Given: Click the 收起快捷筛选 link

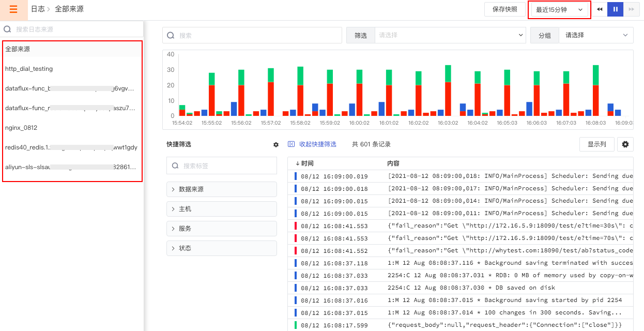Looking at the screenshot, I should click(317, 144).
